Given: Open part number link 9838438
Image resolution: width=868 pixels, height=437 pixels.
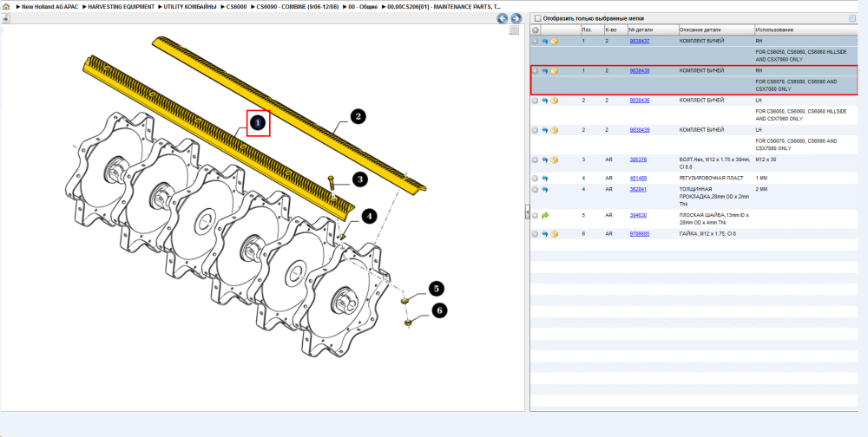Looking at the screenshot, I should pos(640,71).
